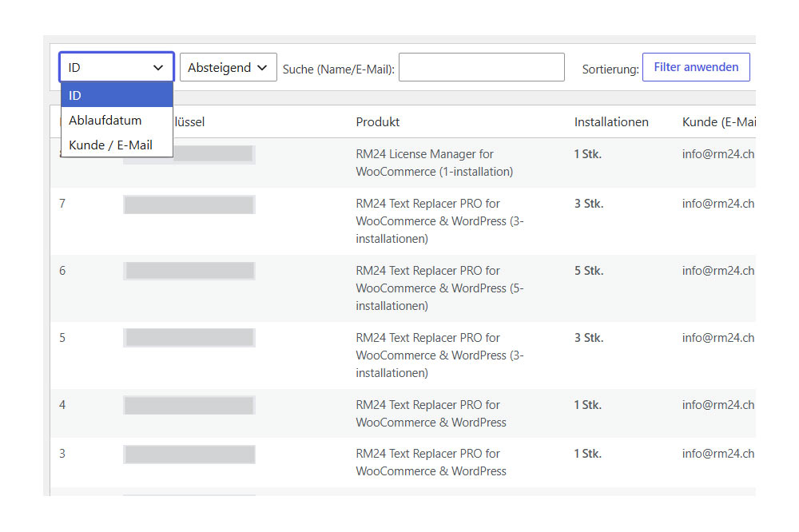Screen dimensions: 799x532
Task: Select the 5-installationen Text Replacer PRO product
Action: pos(439,288)
